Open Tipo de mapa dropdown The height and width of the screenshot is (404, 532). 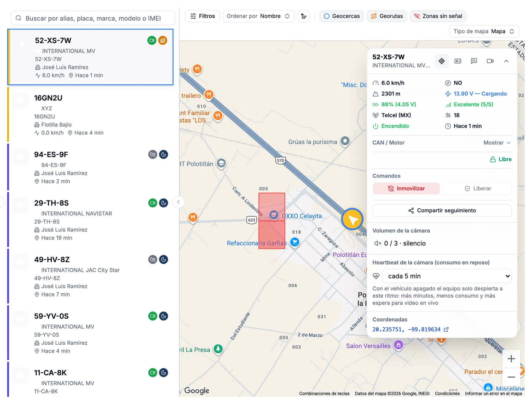point(484,31)
